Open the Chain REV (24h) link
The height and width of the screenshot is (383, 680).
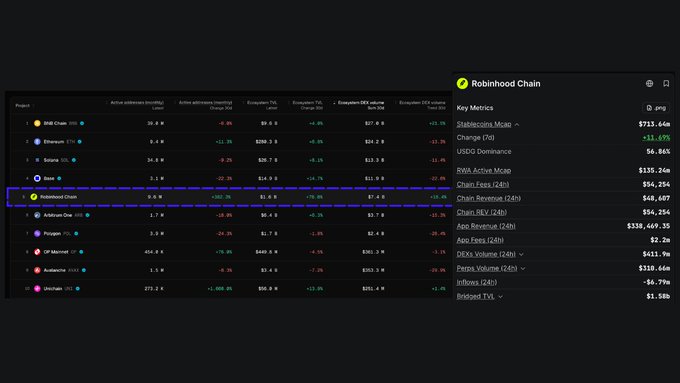481,212
